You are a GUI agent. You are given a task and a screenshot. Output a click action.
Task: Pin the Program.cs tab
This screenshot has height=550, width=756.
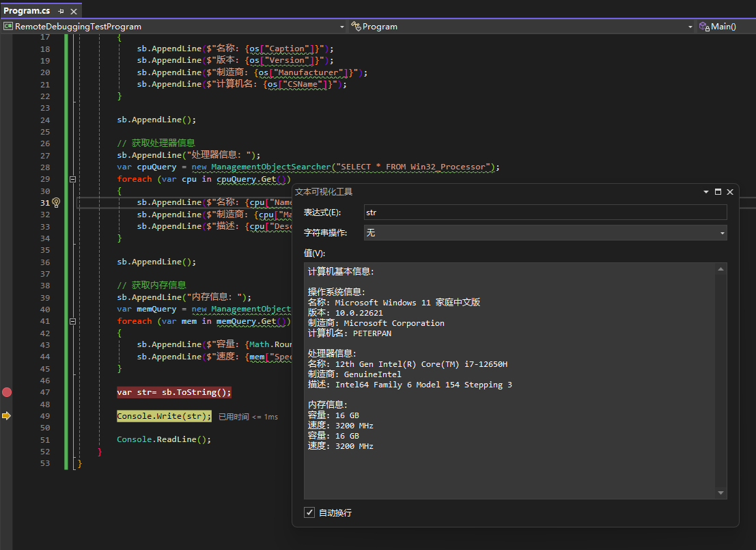[x=61, y=11]
